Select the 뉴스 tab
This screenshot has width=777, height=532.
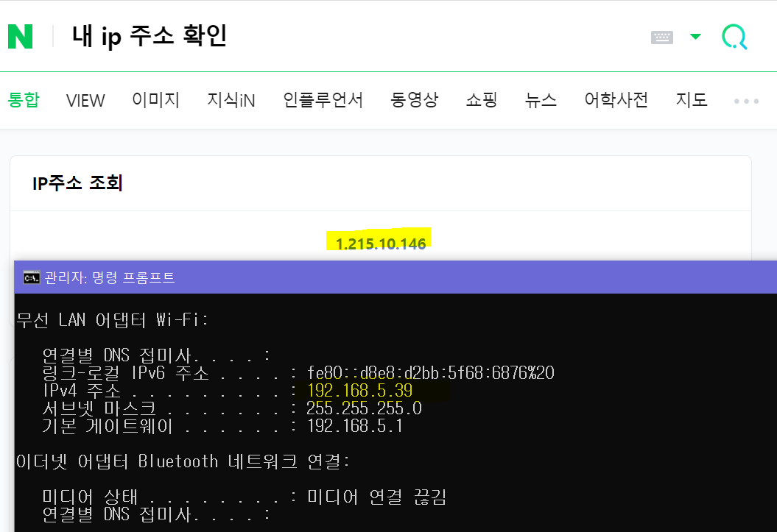pos(541,100)
